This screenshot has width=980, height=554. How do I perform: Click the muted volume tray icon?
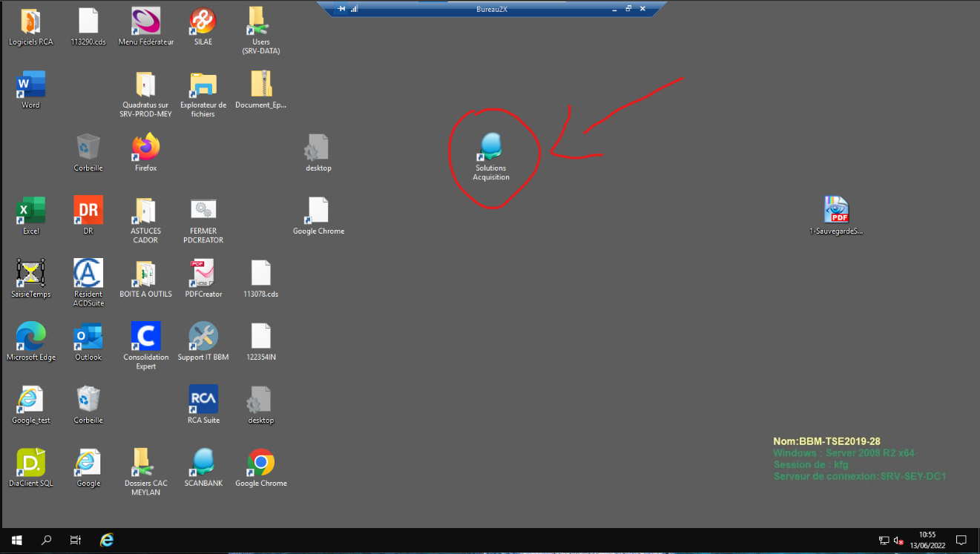coord(898,541)
